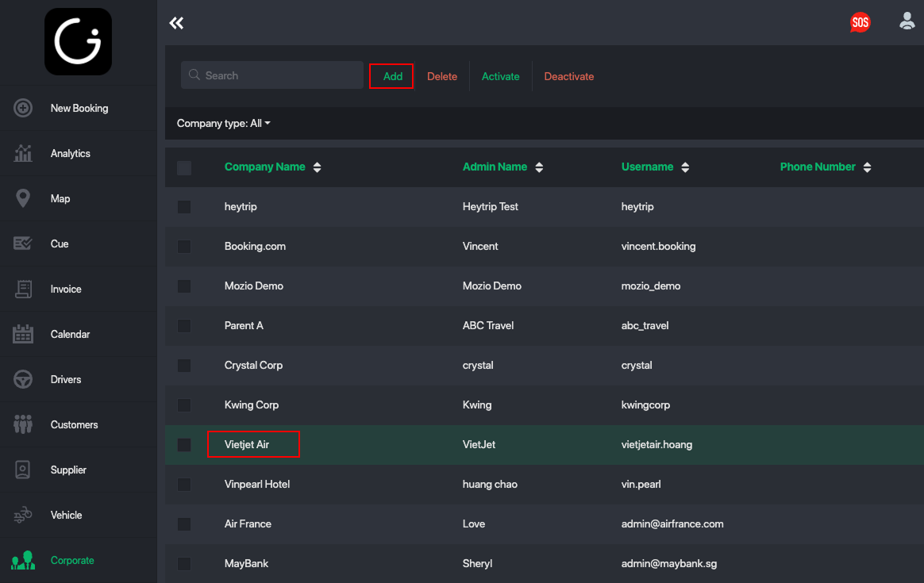Check the Vietjet Air row checkbox
The width and height of the screenshot is (924, 583).
point(184,445)
